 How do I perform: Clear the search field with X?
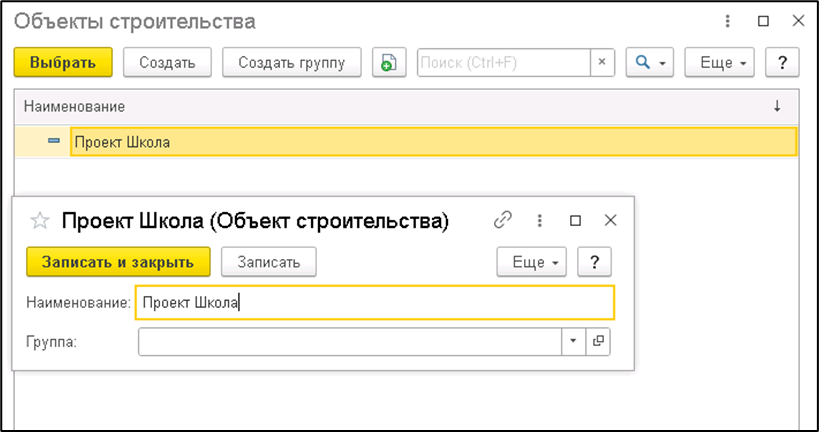[602, 62]
